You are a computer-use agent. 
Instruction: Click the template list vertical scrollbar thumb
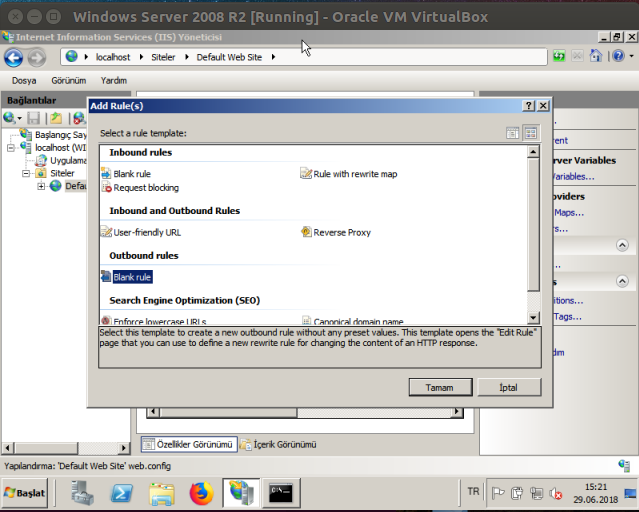point(533,225)
